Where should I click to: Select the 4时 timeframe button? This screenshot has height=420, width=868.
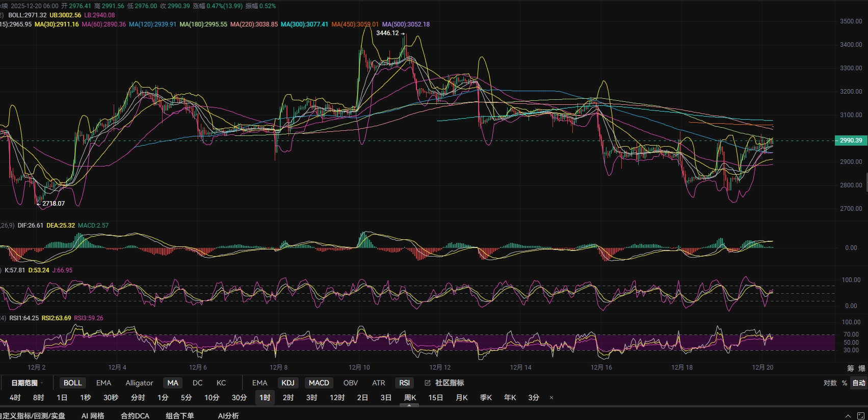coord(15,398)
